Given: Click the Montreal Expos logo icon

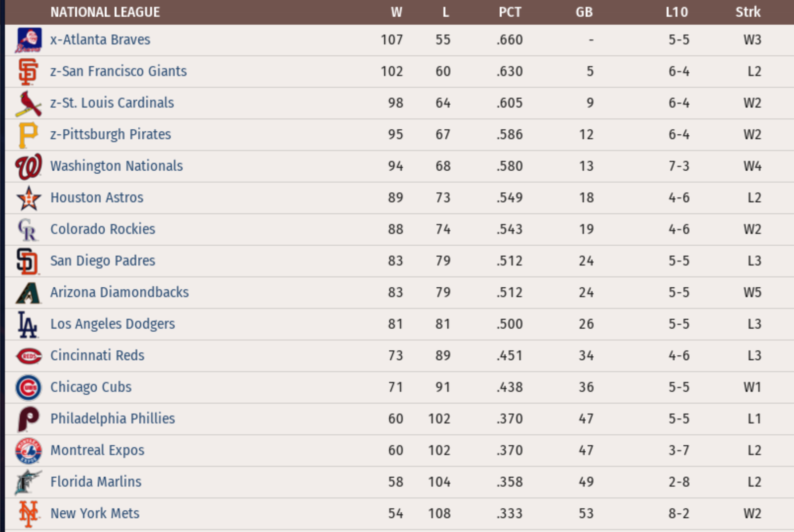Looking at the screenshot, I should (x=28, y=451).
